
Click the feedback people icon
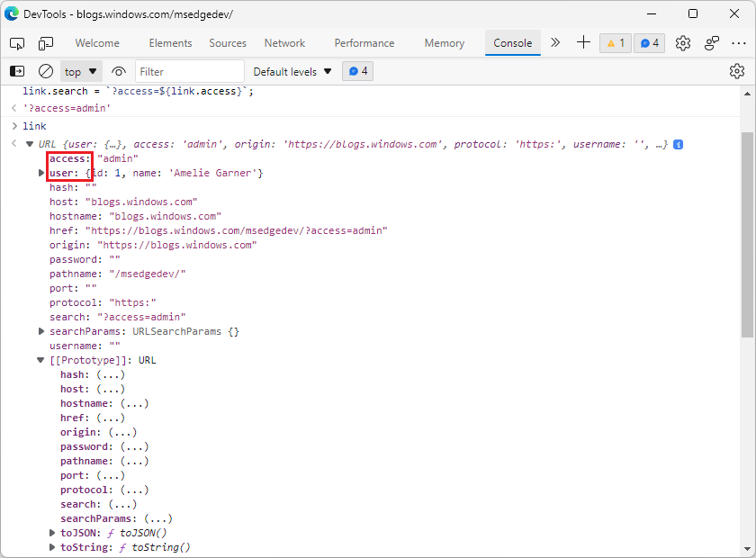[712, 43]
